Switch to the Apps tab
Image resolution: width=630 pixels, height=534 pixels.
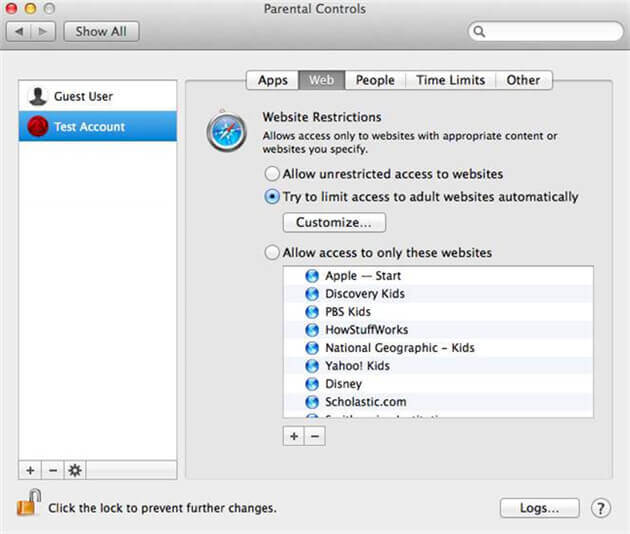[272, 80]
